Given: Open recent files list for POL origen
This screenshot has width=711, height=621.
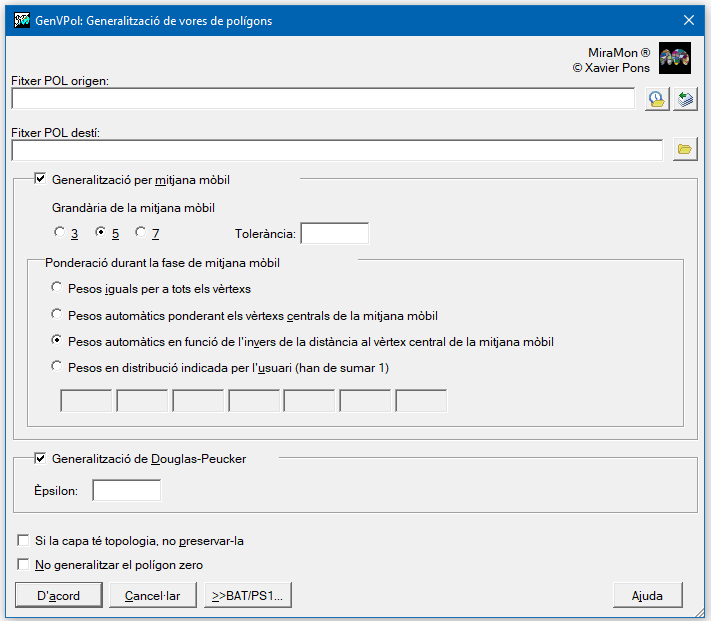Looking at the screenshot, I should point(657,99).
